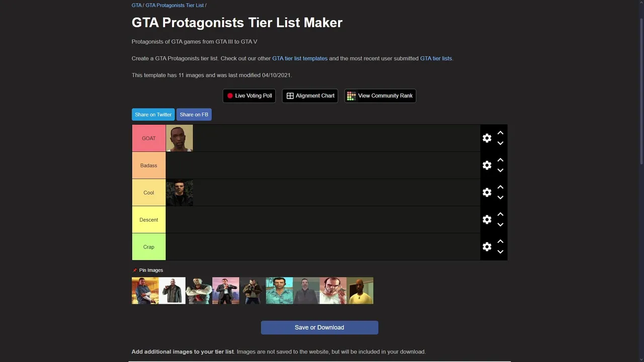
Task: Share on FB
Action: click(x=194, y=115)
